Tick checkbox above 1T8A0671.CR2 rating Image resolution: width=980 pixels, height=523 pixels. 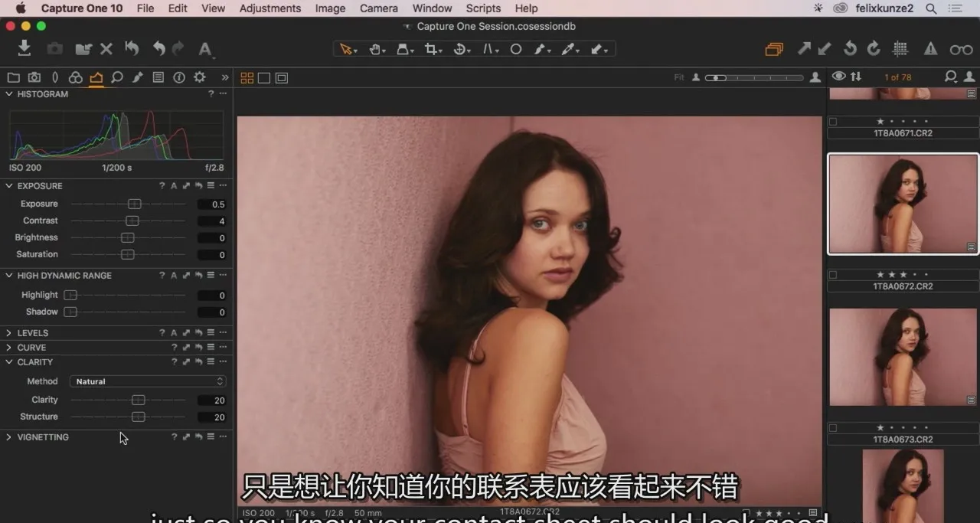point(833,121)
